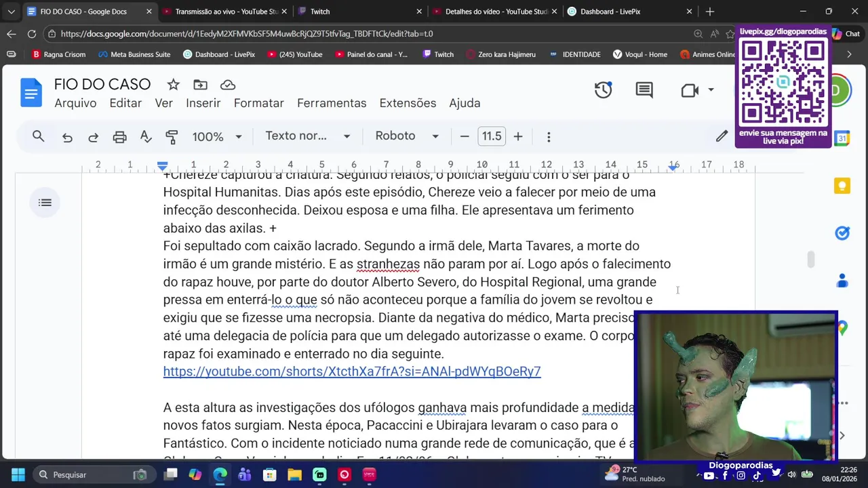Open Meta Business Suite bookmark
The image size is (868, 488).
134,54
